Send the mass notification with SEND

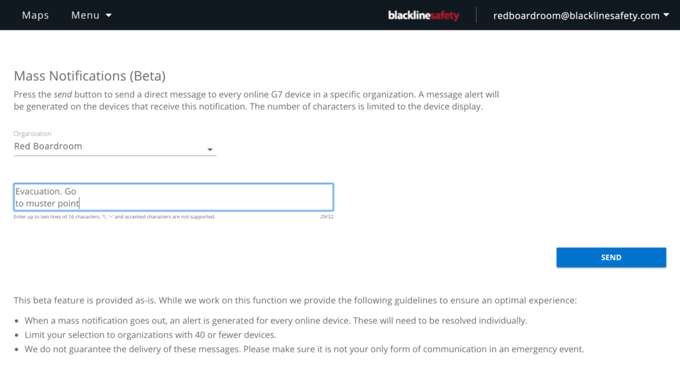(611, 258)
